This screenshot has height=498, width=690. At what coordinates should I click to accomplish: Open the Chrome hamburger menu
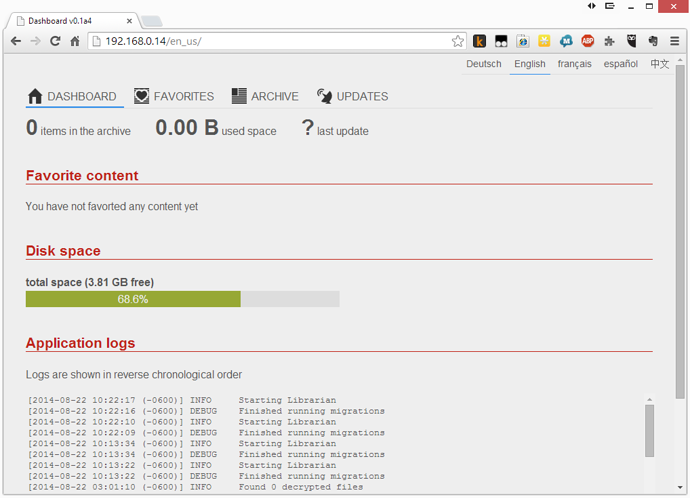[x=674, y=41]
